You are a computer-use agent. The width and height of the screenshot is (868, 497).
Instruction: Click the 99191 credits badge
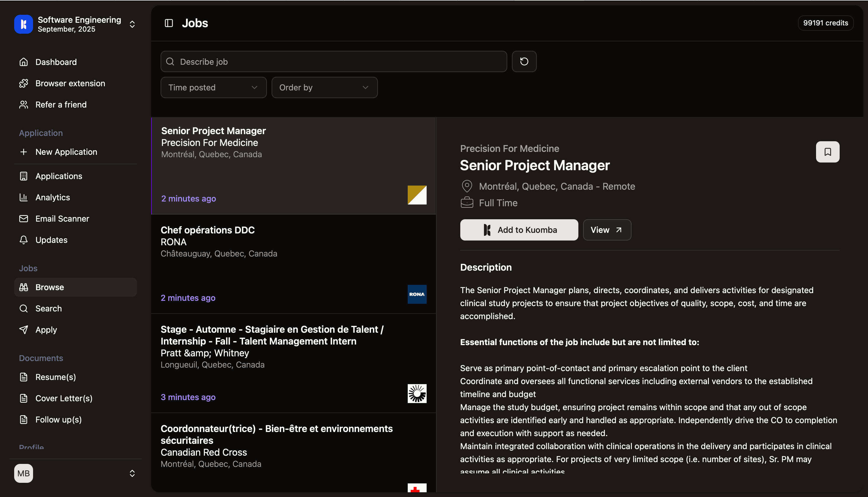pyautogui.click(x=825, y=23)
